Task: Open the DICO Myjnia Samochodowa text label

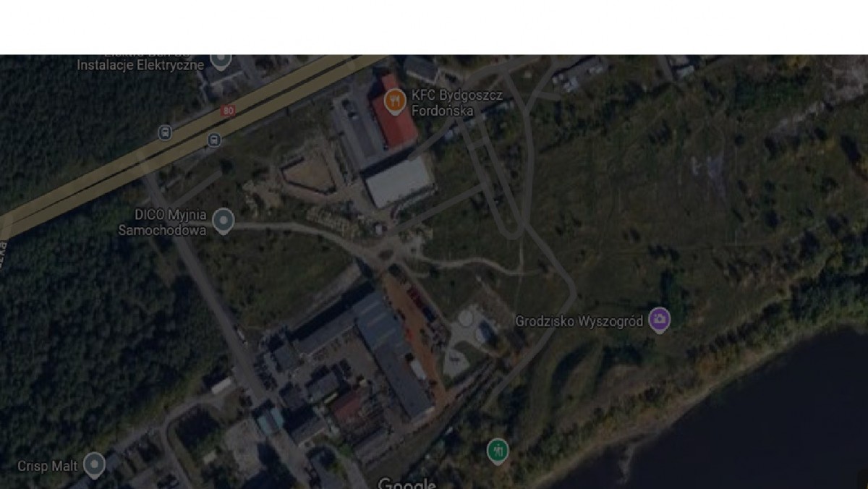Action: [171, 222]
